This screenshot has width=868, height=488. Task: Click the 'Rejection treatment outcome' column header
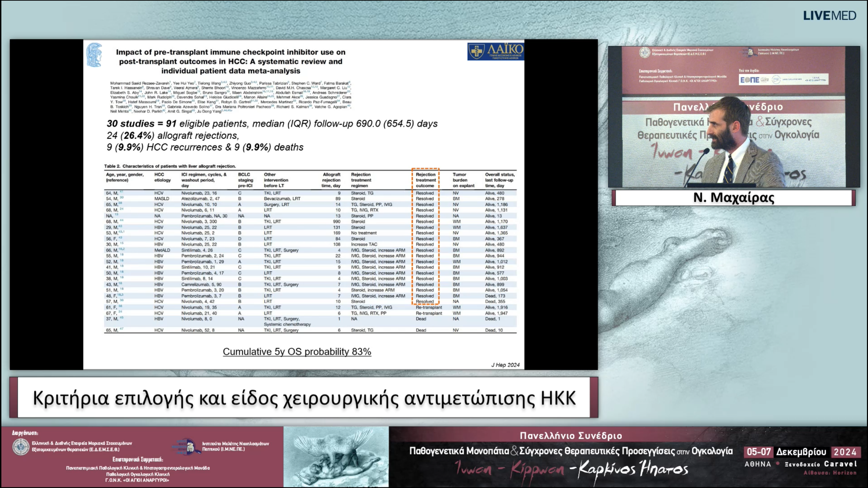426,180
